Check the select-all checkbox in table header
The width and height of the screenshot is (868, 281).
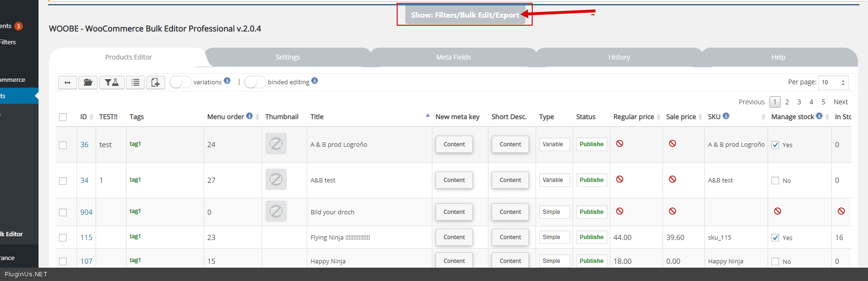63,117
